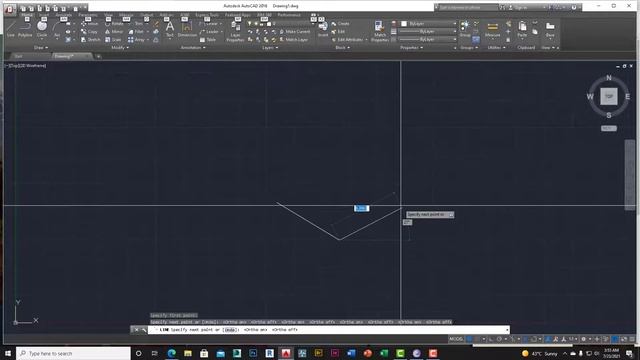This screenshot has width=640, height=360.
Task: Click the navigation bar scroll handle
Action: (x=630, y=175)
